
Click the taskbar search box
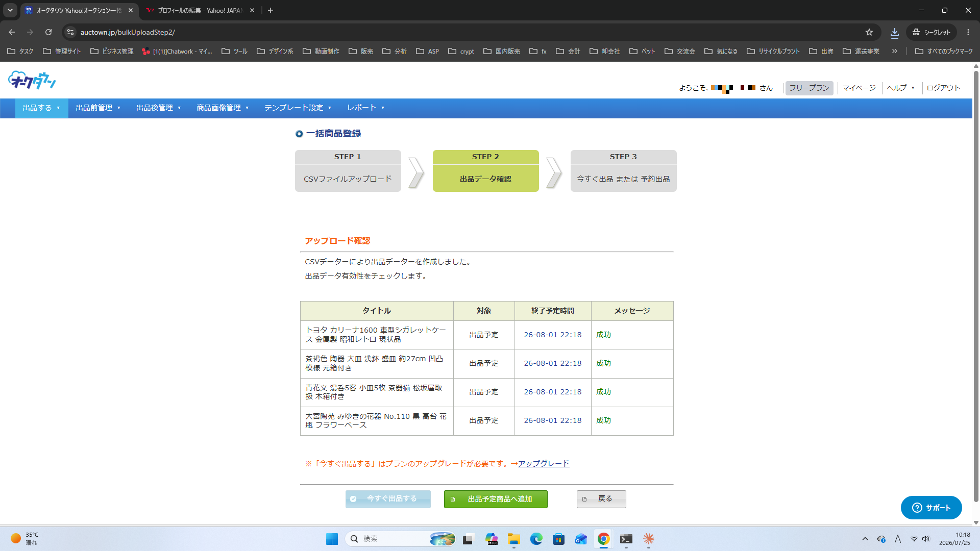point(400,539)
